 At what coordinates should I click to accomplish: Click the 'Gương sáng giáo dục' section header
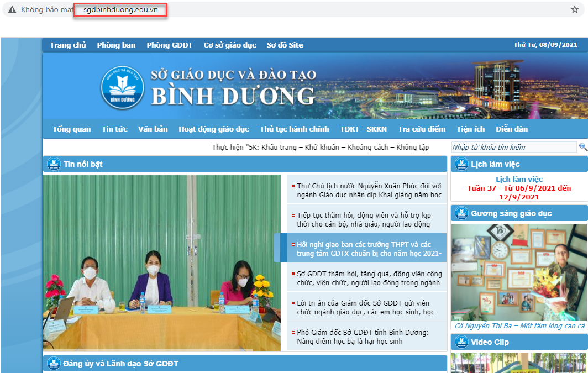519,213
